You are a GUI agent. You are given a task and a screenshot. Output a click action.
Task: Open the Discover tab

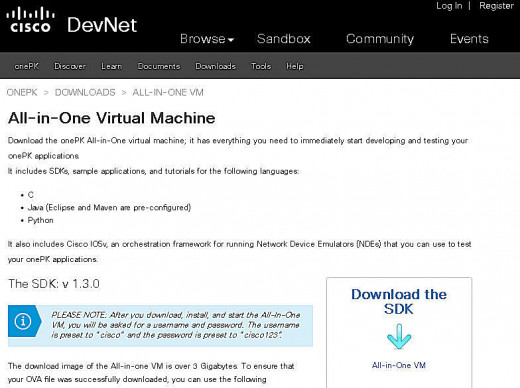coord(70,66)
